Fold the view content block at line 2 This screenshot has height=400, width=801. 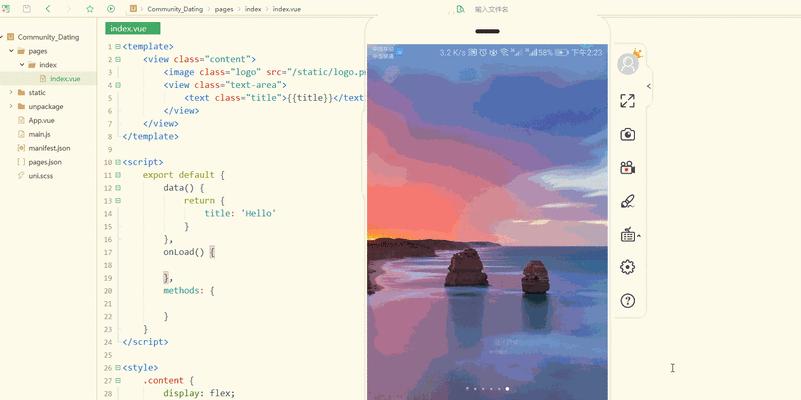118,59
